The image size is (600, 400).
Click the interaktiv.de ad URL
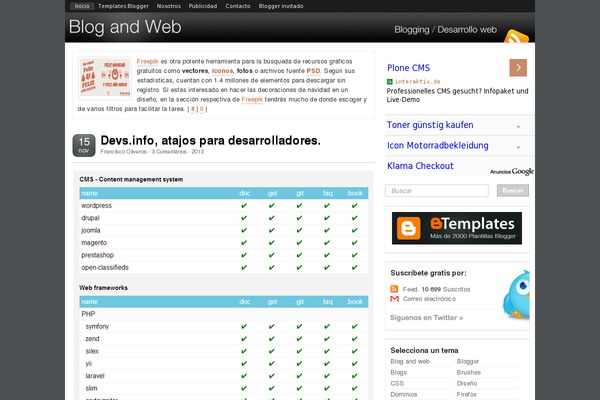coord(417,82)
